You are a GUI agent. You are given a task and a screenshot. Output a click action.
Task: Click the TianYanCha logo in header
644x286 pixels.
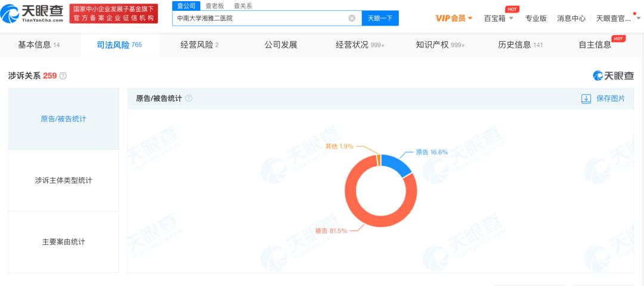(x=32, y=14)
